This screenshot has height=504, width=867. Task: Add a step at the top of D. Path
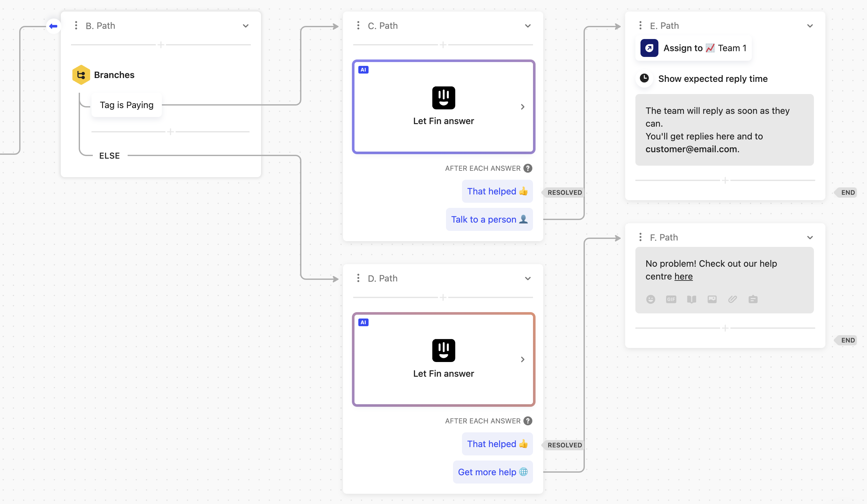point(443,297)
